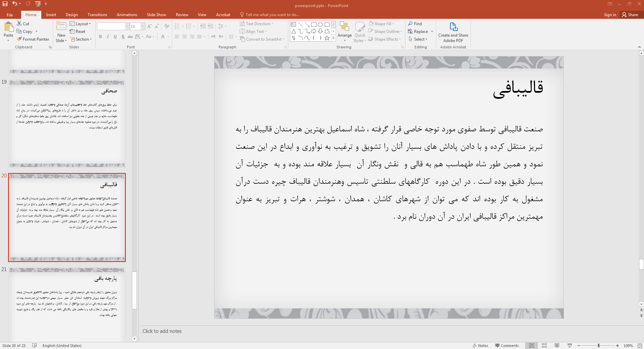The width and height of the screenshot is (644, 349).
Task: Switch to Slide Sorter view icon
Action: [544, 345]
